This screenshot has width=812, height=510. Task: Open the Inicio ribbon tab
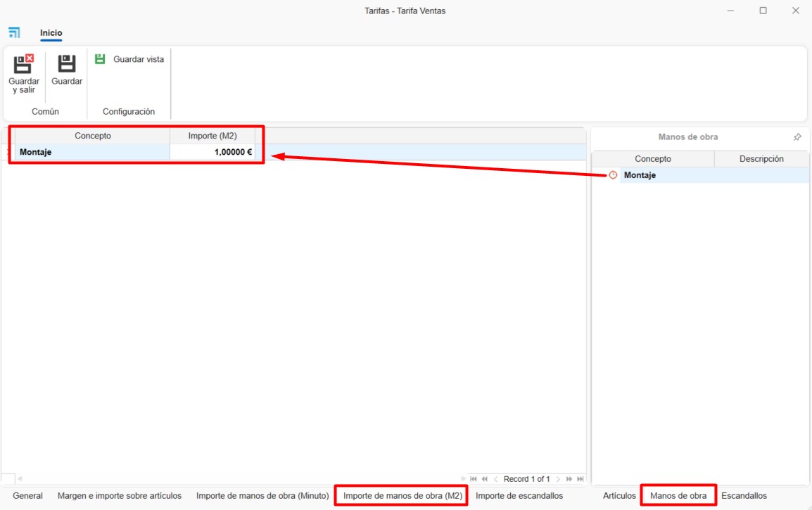click(51, 33)
